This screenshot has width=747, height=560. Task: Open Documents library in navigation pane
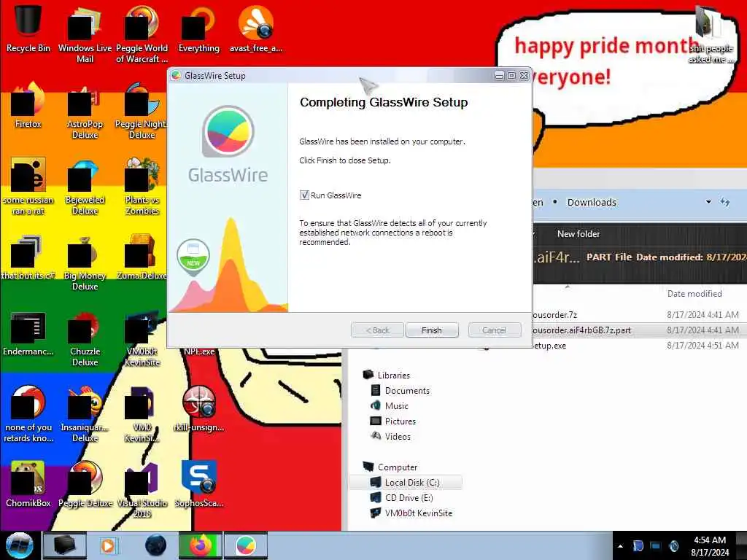coord(407,391)
